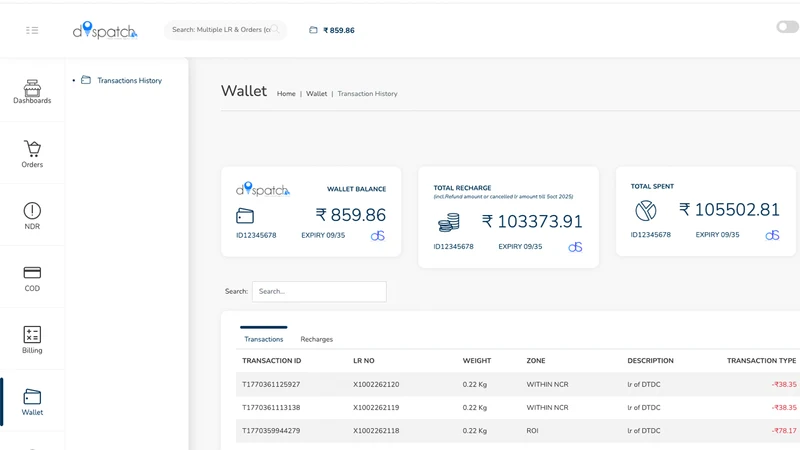The width and height of the screenshot is (800, 450).
Task: Click Wallet Balance amount ₹ 859.86 on card
Action: (351, 215)
